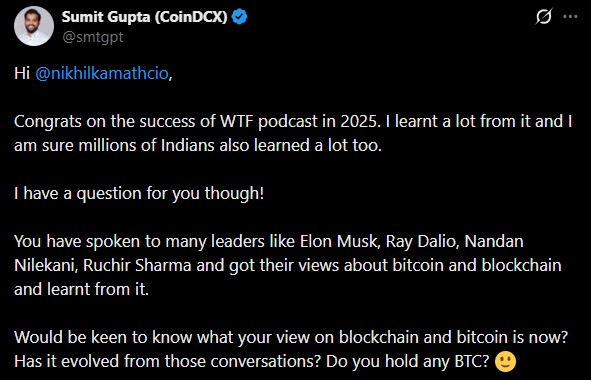The width and height of the screenshot is (591, 380).
Task: Open the three-dot more options menu
Action: coord(570,17)
